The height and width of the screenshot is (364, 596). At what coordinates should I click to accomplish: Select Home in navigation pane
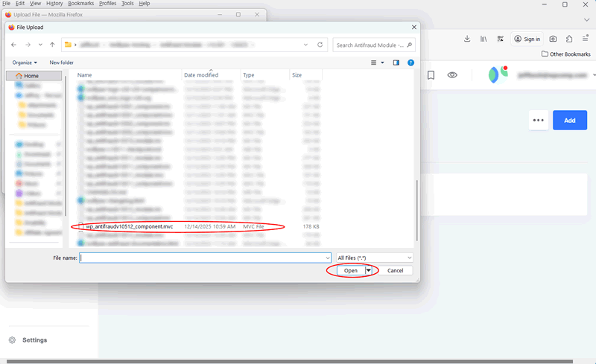(x=34, y=76)
